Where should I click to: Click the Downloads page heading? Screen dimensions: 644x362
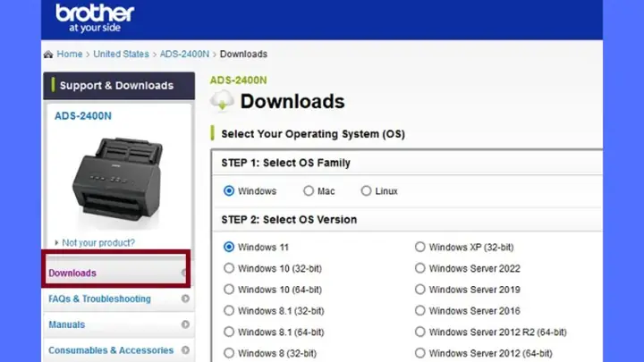(292, 101)
